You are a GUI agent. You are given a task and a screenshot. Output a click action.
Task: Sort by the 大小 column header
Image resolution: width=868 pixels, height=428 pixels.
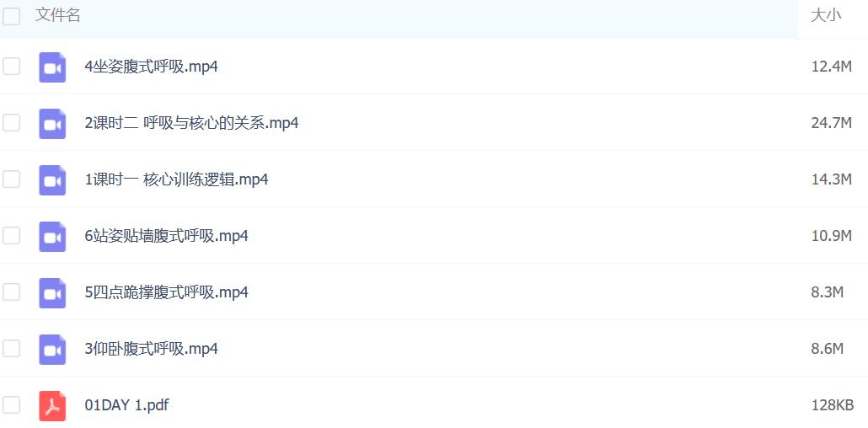pyautogui.click(x=826, y=15)
